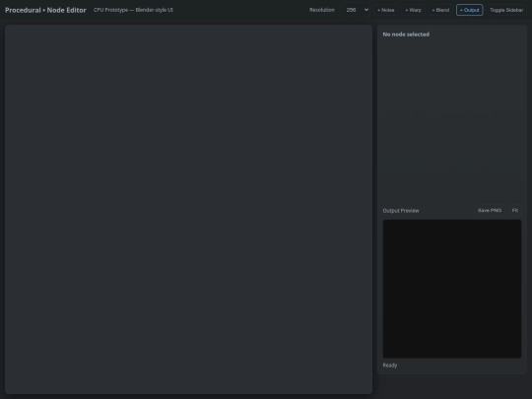
Task: Click the chevron arrow of the resolution selector
Action: 366,10
